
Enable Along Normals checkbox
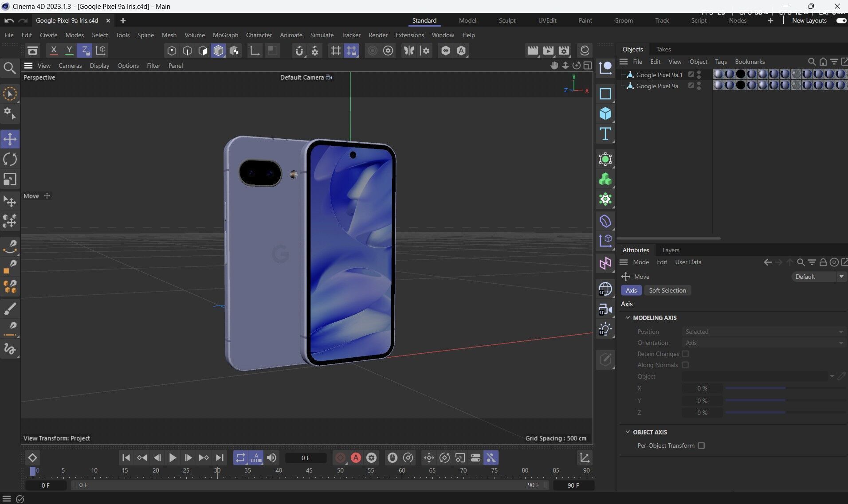coord(685,365)
